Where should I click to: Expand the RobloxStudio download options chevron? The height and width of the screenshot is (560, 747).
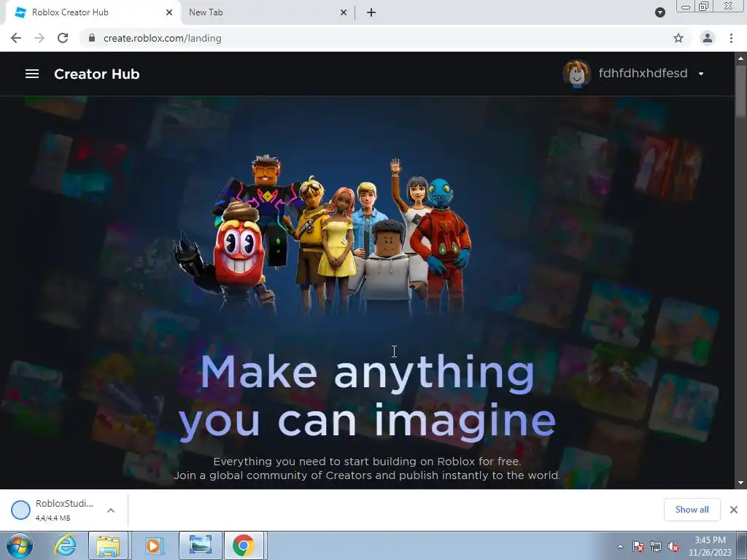pos(111,510)
